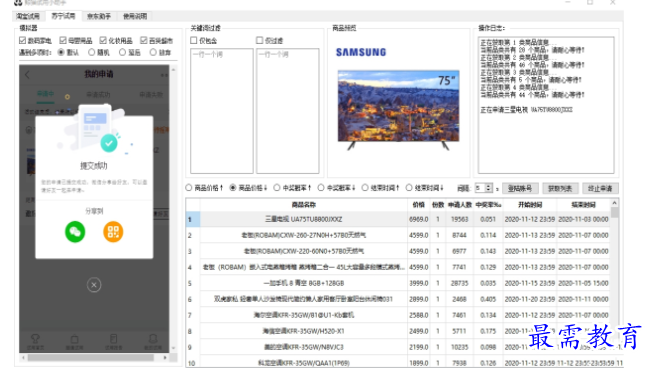
Task: Click the 操作日志 log text box
Action: click(546, 105)
